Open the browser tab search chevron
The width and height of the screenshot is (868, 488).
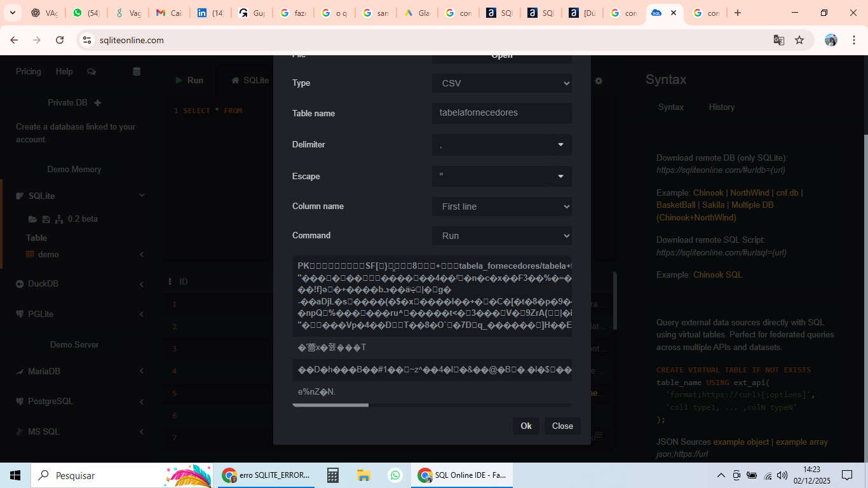13,13
